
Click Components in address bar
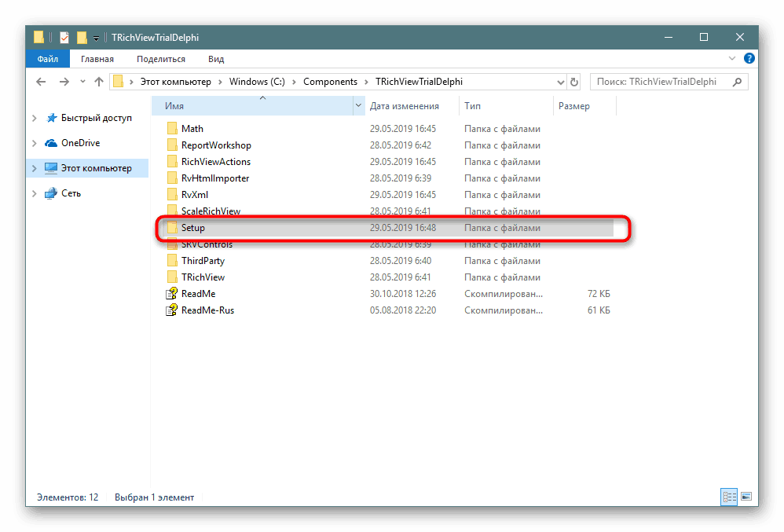[330, 82]
